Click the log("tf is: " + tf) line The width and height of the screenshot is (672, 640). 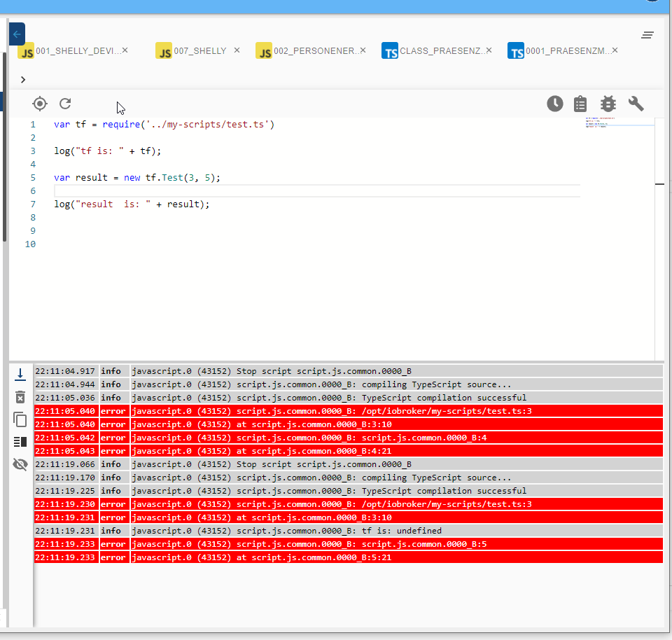point(108,151)
